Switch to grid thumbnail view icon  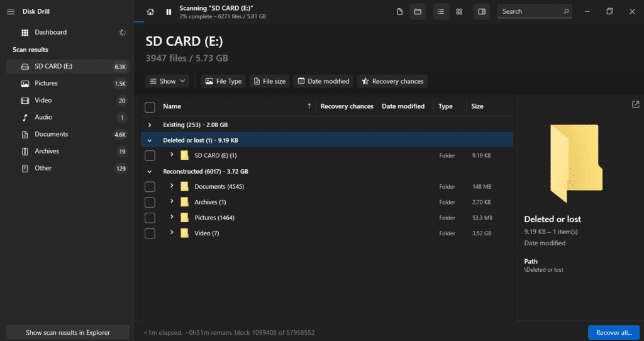459,11
